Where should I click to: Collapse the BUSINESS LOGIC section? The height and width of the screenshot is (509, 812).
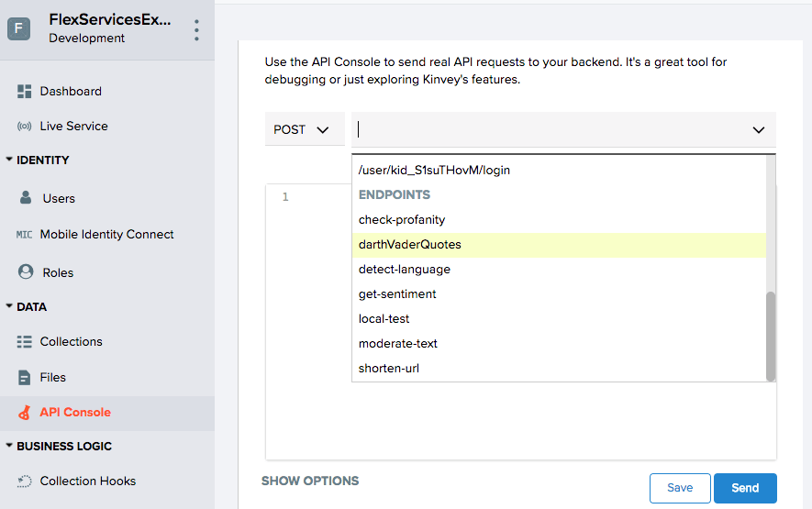coord(9,447)
